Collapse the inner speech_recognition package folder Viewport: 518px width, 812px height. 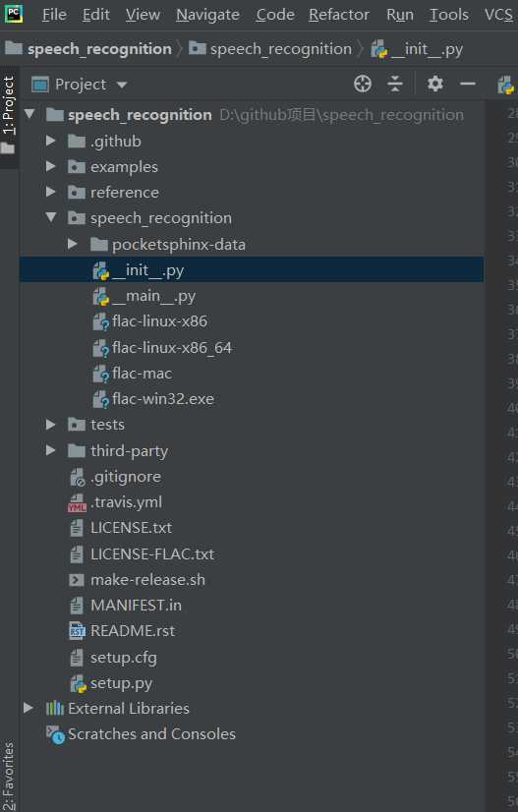coord(51,217)
